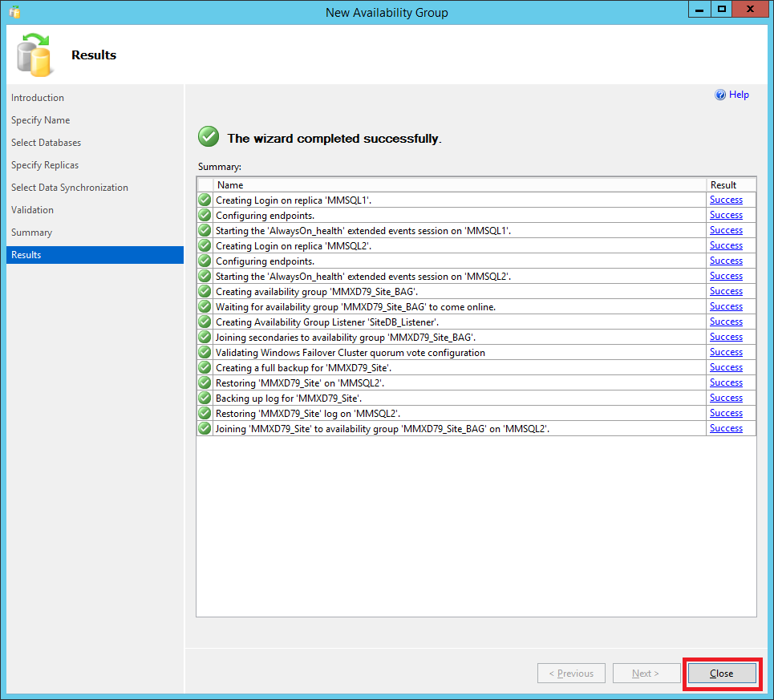This screenshot has height=700, width=774.
Task: Open the Validation step in sidebar
Action: coord(33,210)
